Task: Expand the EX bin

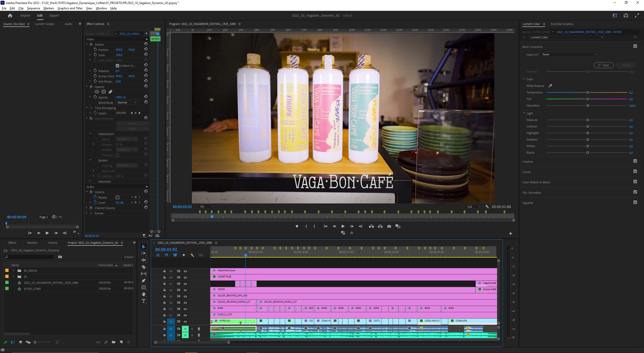Action: (x=13, y=276)
